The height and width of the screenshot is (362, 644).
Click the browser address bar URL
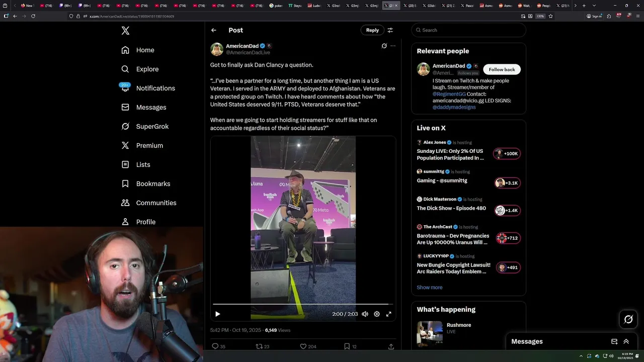[x=132, y=16]
